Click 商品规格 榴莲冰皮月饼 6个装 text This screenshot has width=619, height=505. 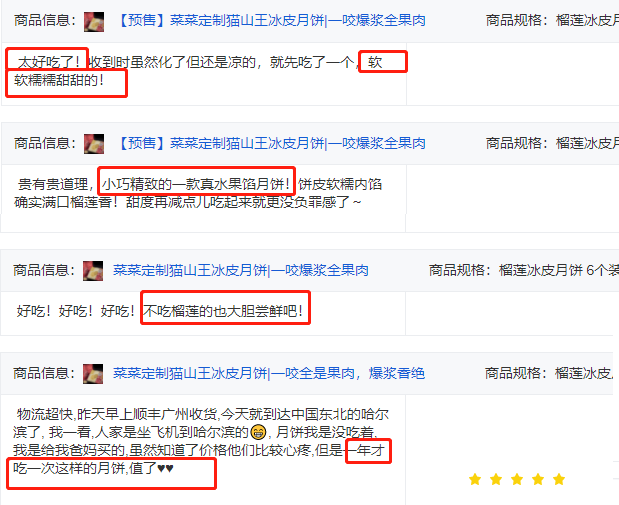click(x=524, y=270)
